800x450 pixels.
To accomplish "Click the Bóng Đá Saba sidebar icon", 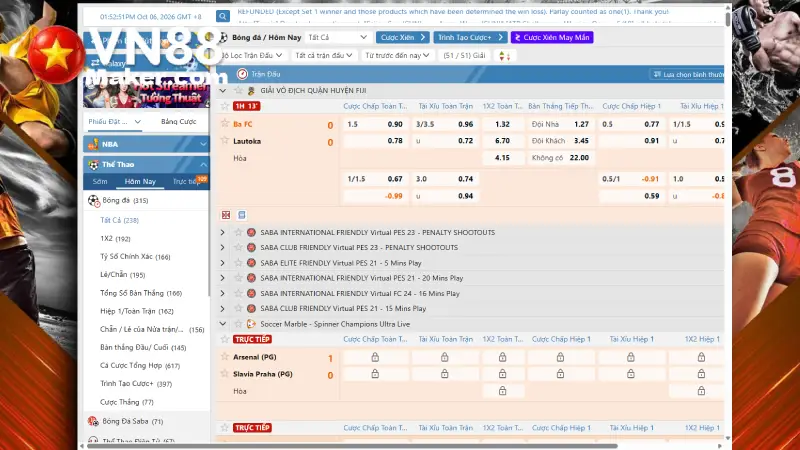I will [93, 421].
